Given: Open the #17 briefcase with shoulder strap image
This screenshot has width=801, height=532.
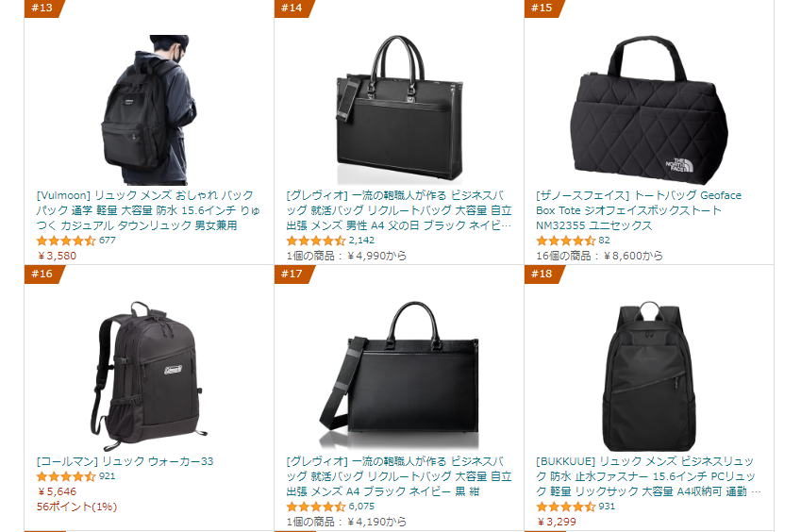Looking at the screenshot, I should click(x=399, y=375).
